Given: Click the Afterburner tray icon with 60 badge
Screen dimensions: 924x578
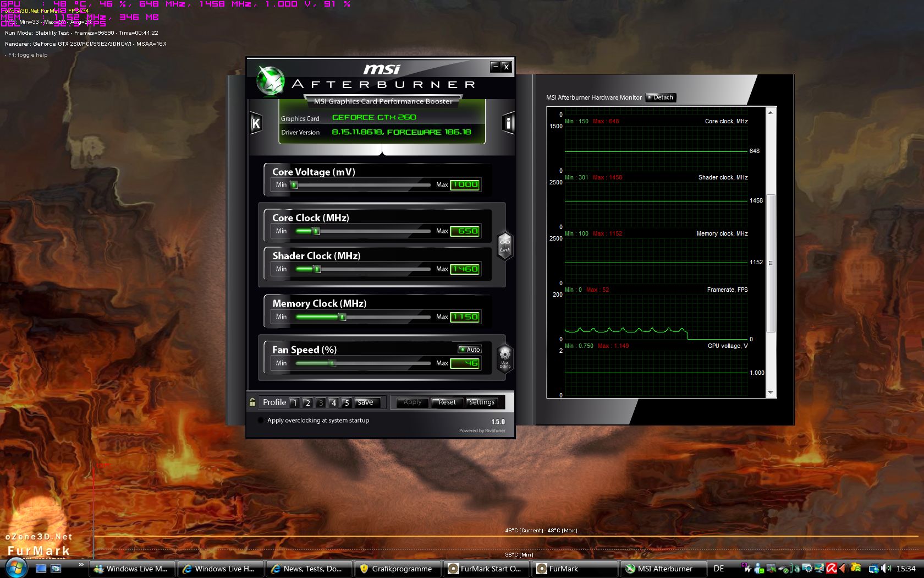Looking at the screenshot, I should coord(746,568).
